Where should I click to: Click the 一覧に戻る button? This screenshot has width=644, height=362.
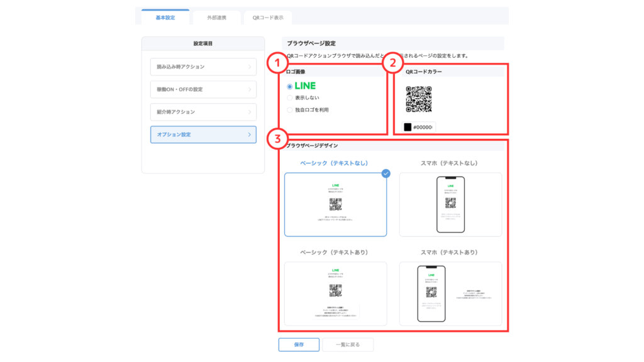tap(348, 344)
